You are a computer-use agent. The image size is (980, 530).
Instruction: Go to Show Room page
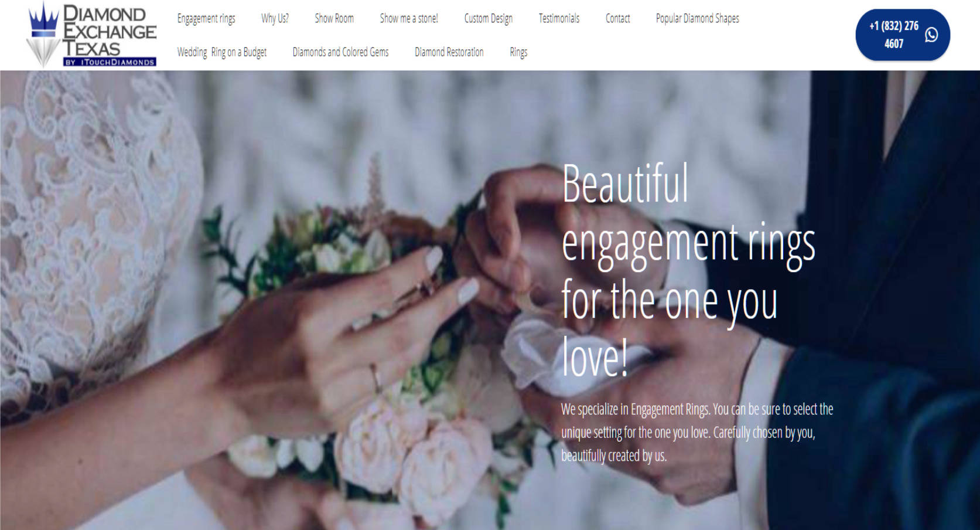[x=334, y=19]
